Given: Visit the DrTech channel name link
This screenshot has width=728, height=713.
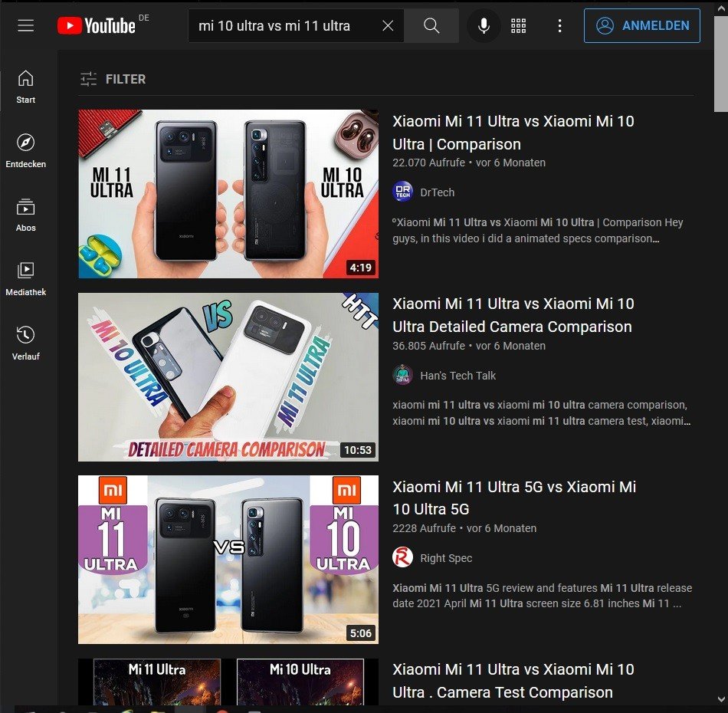Looking at the screenshot, I should (437, 192).
